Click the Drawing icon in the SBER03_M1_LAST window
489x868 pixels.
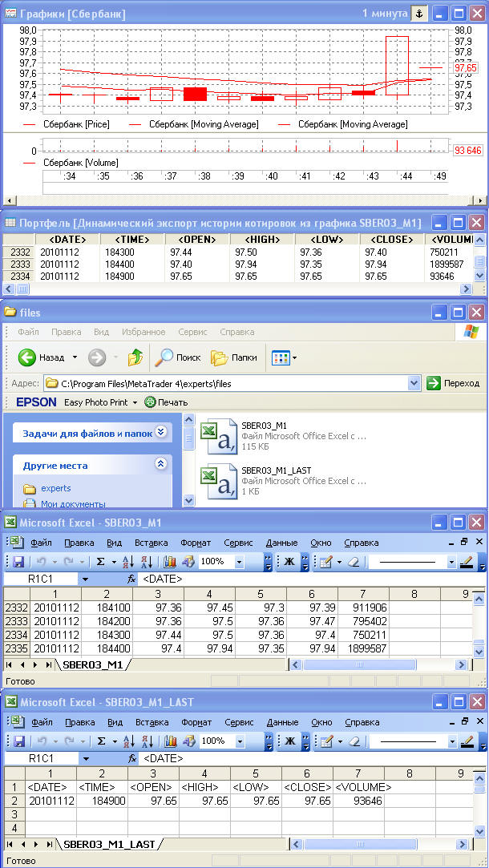[188, 741]
